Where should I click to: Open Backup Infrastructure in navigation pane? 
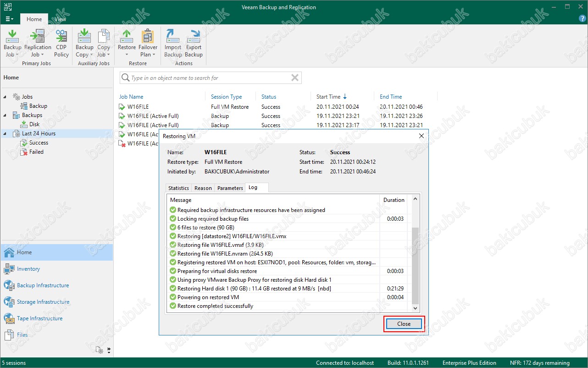(43, 285)
